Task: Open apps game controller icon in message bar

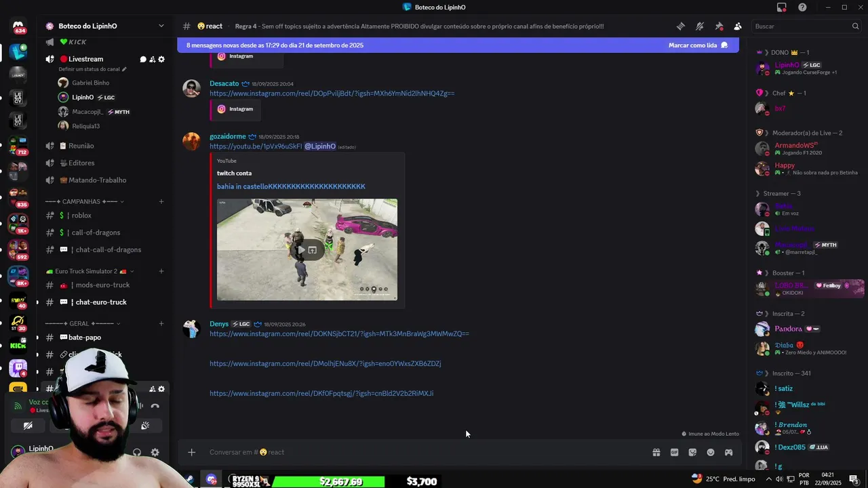Action: coord(729,452)
